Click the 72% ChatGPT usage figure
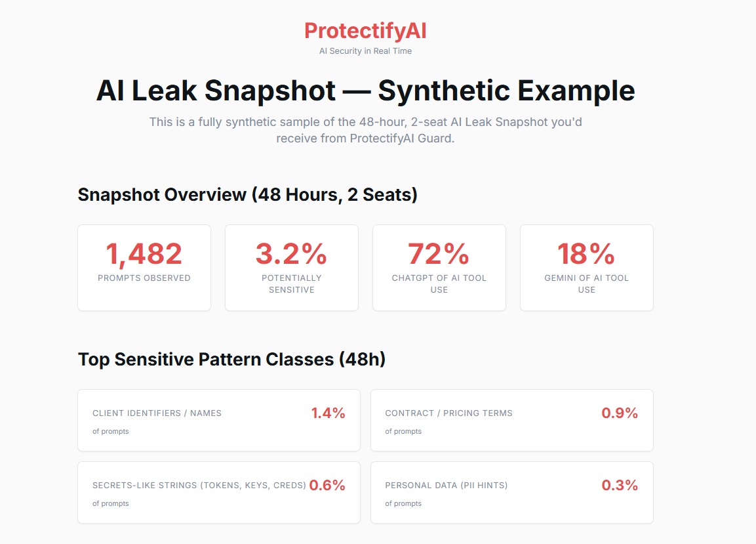Image resolution: width=756 pixels, height=544 pixels. click(439, 254)
